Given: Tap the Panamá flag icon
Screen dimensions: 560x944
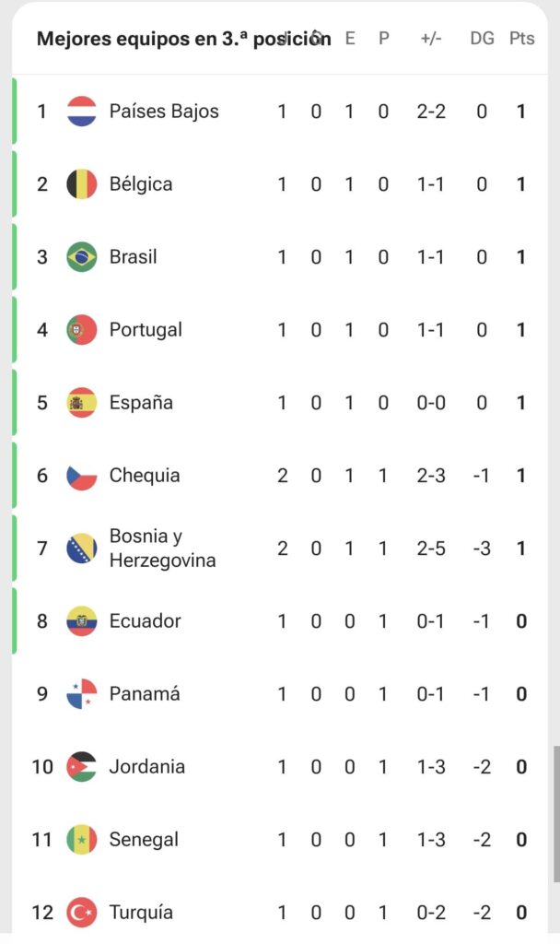Looking at the screenshot, I should (x=82, y=694).
